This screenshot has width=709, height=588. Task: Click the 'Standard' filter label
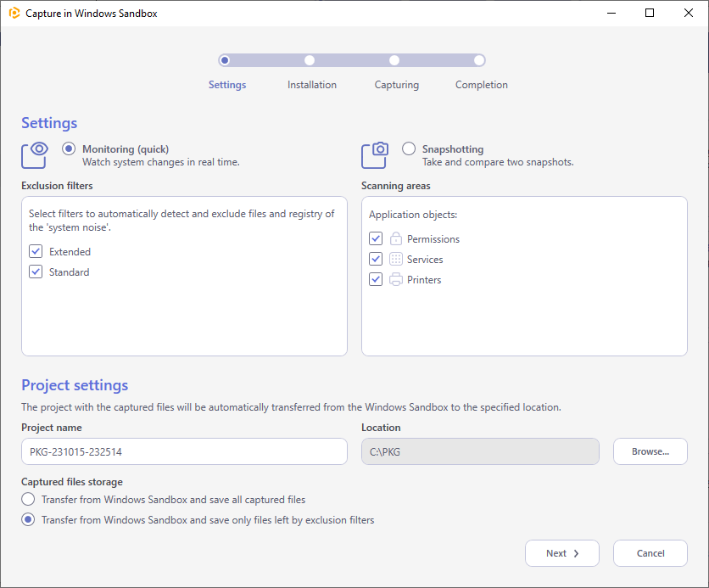pyautogui.click(x=70, y=272)
